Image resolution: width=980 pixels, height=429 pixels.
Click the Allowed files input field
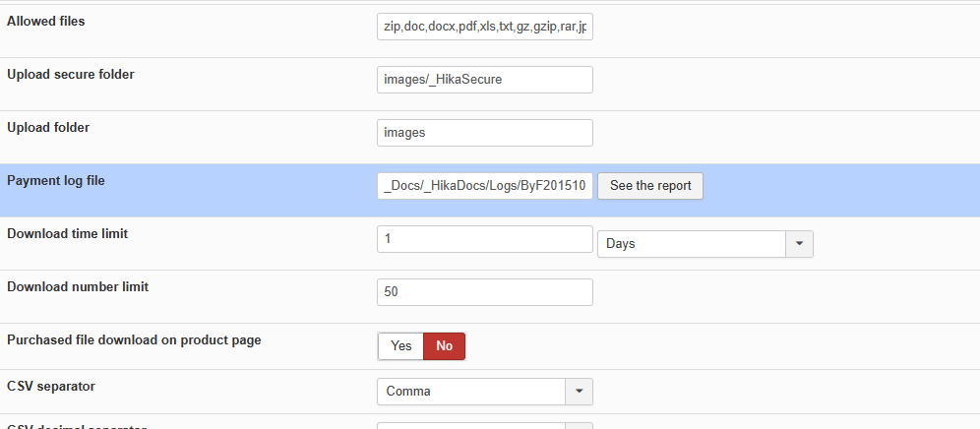(x=484, y=27)
